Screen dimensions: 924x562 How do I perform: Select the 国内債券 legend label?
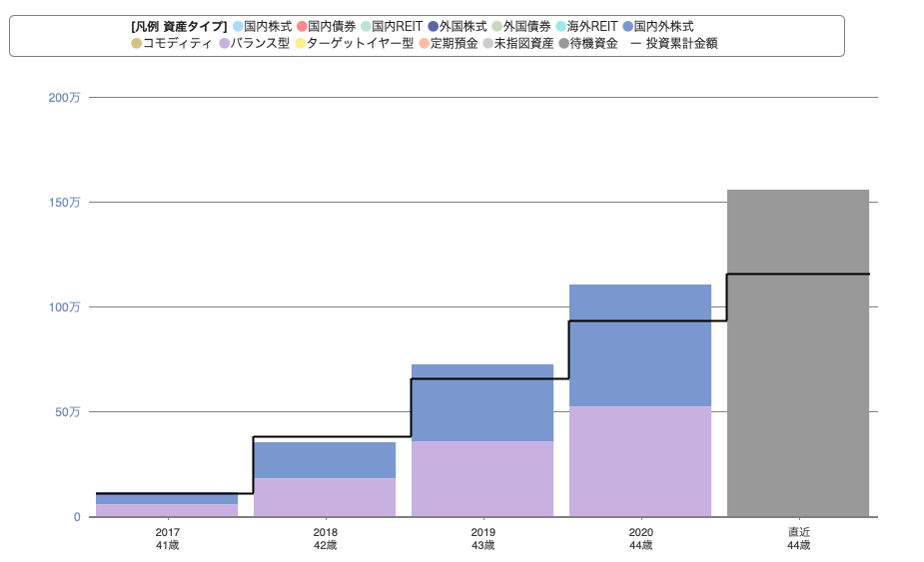pyautogui.click(x=332, y=27)
